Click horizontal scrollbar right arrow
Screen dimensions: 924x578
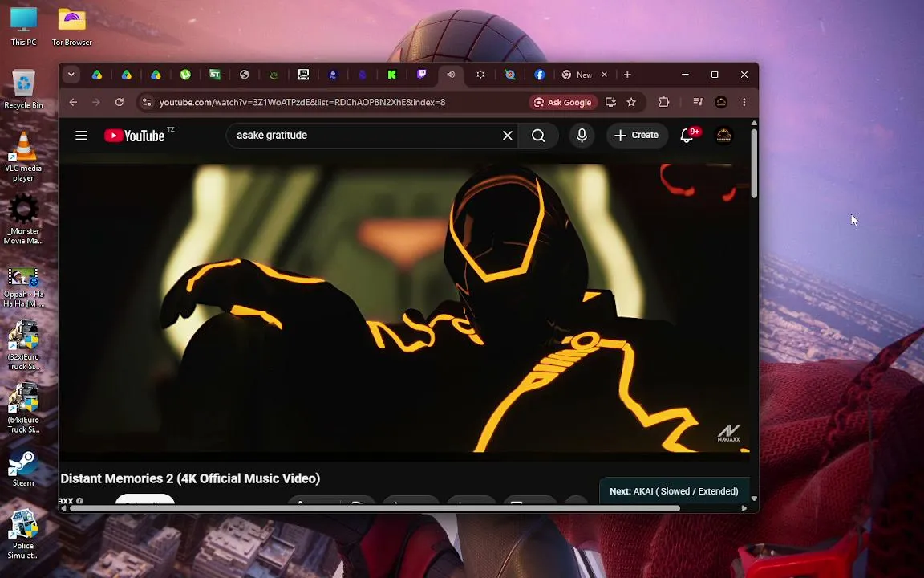(744, 508)
